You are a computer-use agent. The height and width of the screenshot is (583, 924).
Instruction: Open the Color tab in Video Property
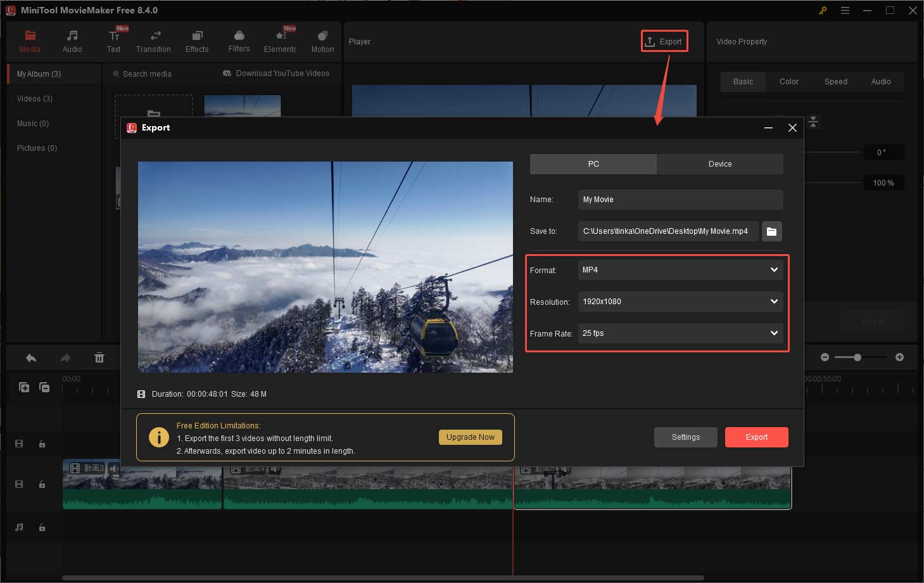tap(788, 81)
